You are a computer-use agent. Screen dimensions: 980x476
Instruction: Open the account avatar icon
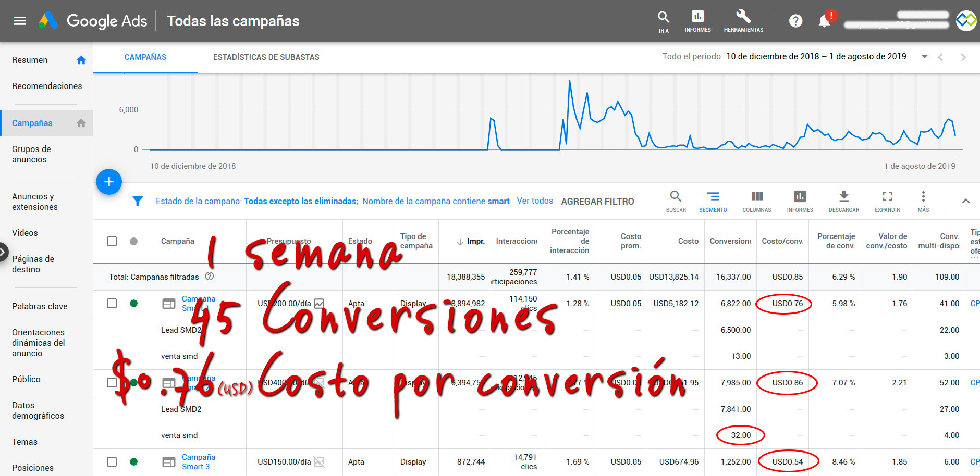click(x=966, y=21)
